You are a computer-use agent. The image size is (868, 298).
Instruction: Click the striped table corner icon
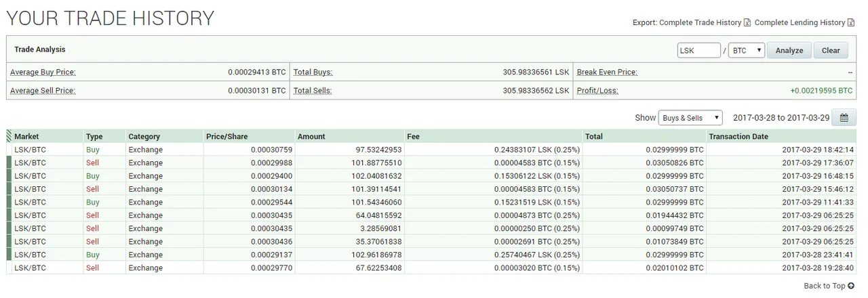tap(9, 136)
